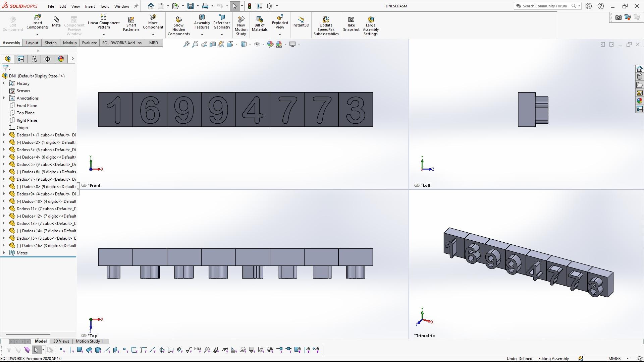Click the Appearances color ball in task pane
644x362 pixels.
tap(639, 101)
